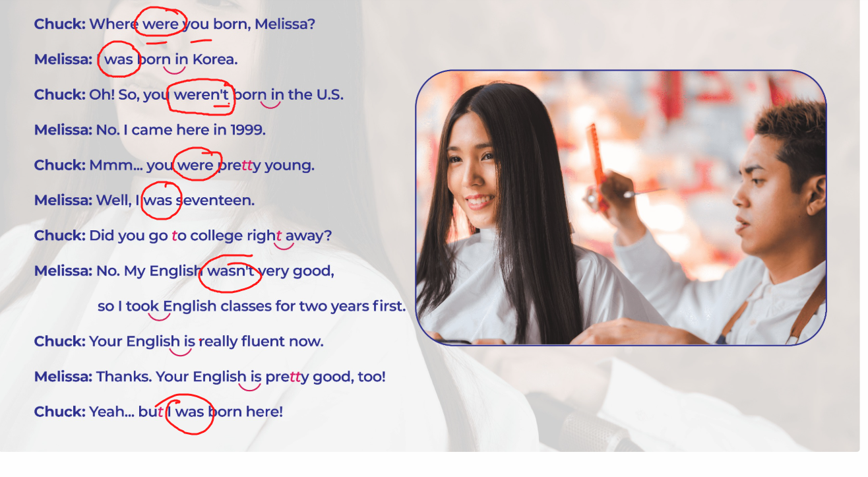Click the circled "was" before "seventeen"

point(158,201)
